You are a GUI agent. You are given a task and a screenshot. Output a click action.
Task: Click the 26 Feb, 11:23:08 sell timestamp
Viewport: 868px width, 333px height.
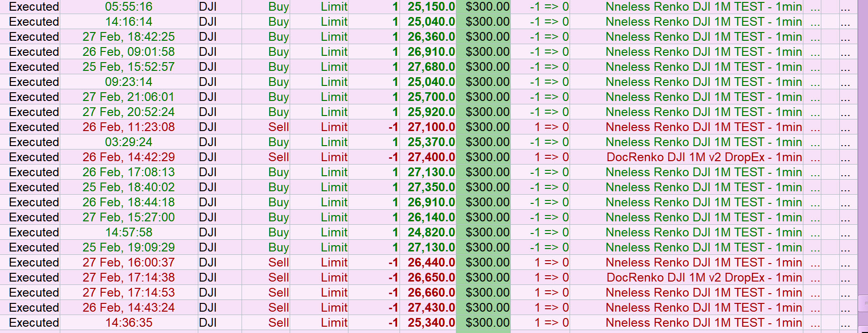point(128,127)
